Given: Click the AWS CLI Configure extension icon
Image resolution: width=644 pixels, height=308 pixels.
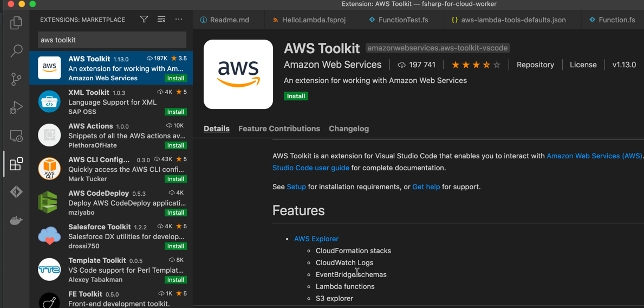Looking at the screenshot, I should click(x=49, y=169).
